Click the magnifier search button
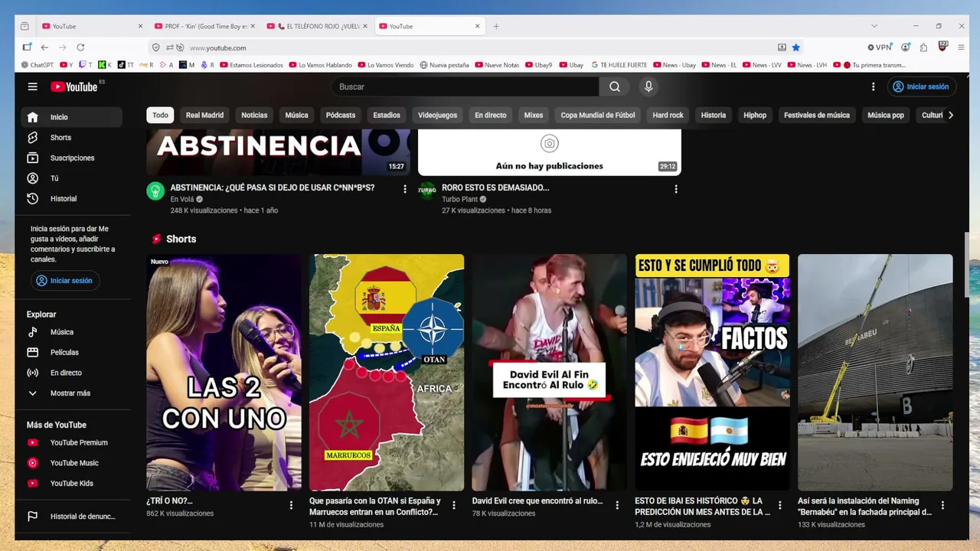Screen dimensions: 980x551 pyautogui.click(x=615, y=86)
